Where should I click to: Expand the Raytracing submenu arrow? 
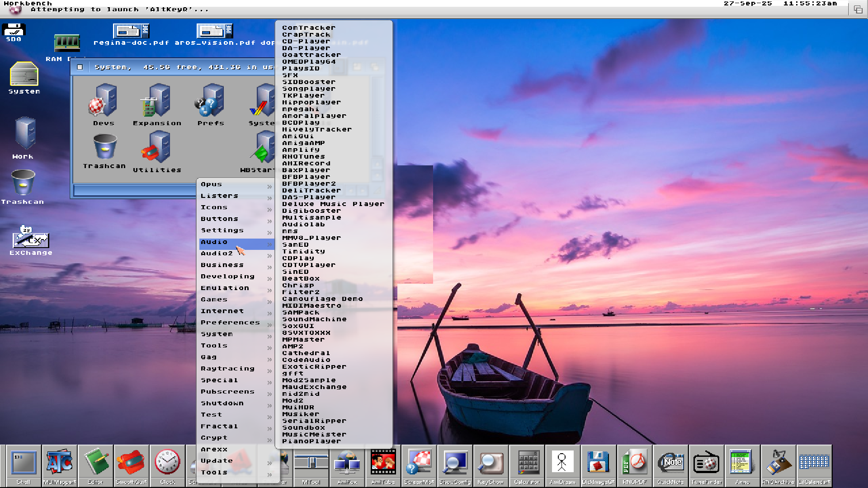[269, 371]
